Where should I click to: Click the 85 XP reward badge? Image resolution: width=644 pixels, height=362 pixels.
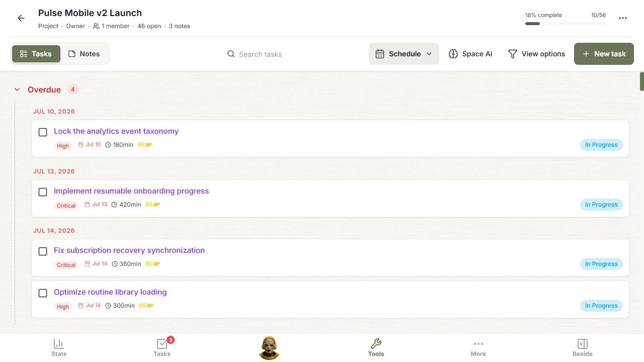click(x=152, y=205)
